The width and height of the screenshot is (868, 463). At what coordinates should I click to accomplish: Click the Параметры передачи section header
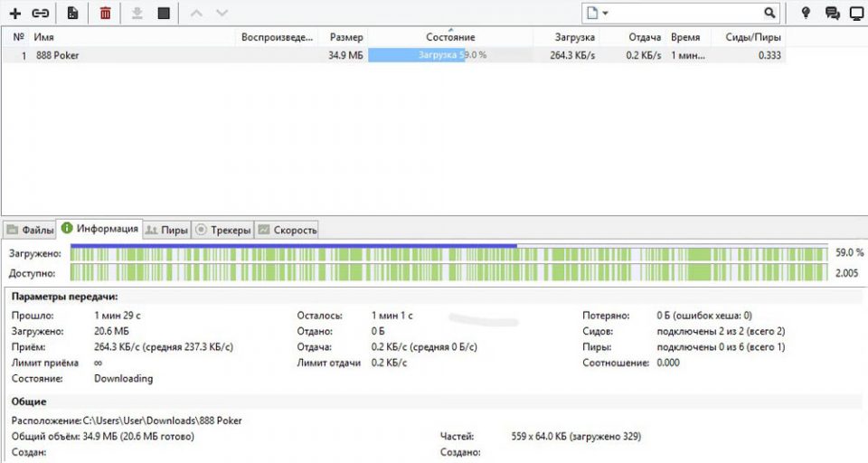pos(65,297)
